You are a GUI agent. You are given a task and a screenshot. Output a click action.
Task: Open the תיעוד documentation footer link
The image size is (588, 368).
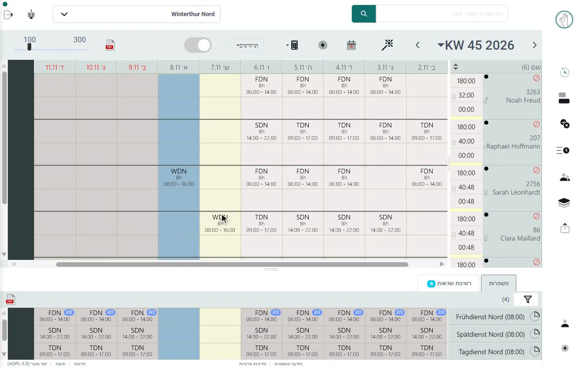click(60, 364)
